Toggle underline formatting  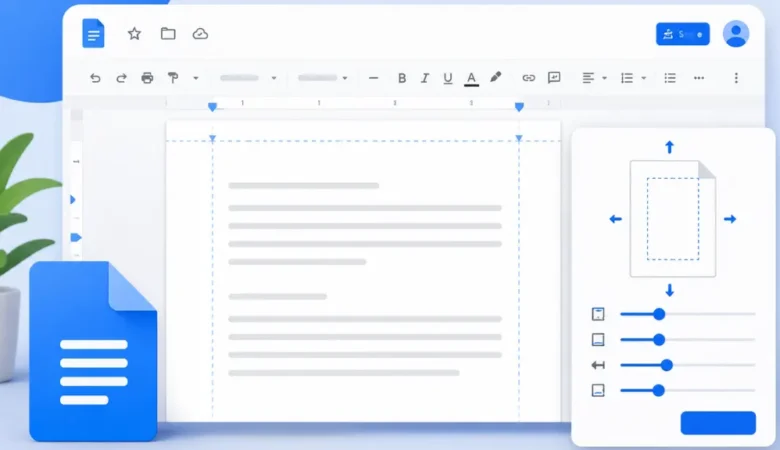tap(448, 78)
